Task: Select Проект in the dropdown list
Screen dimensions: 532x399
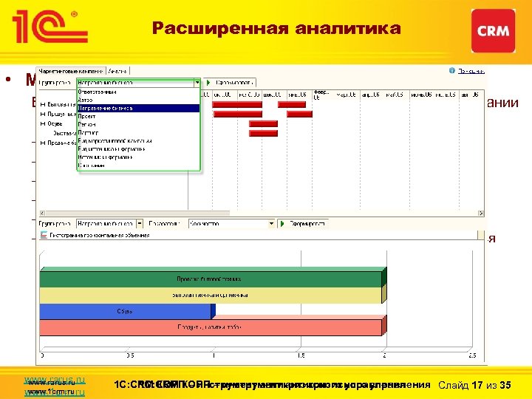Action: pyautogui.click(x=139, y=117)
